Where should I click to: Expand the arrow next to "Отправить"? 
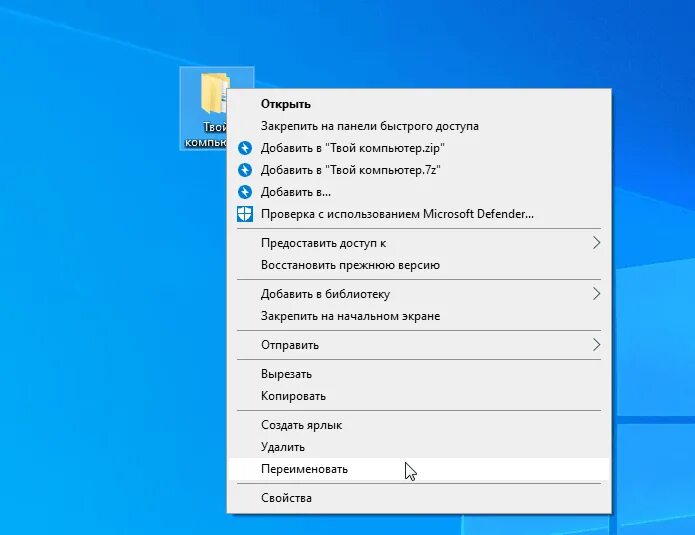pos(597,345)
